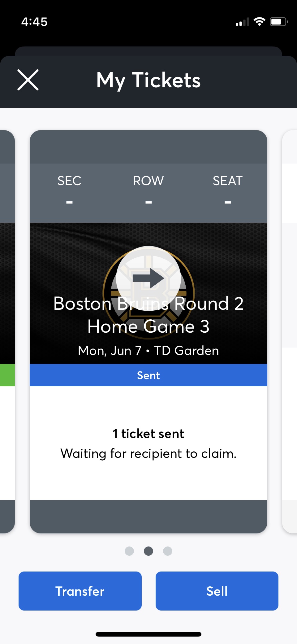Tap the Mon, Jun 7 TD Garden line
The image size is (297, 644).
(148, 351)
